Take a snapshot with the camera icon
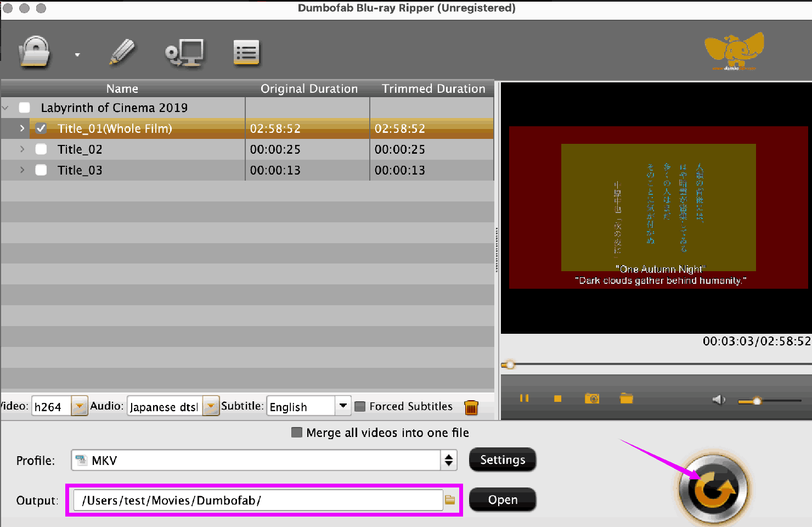Viewport: 812px width, 527px height. 591,399
